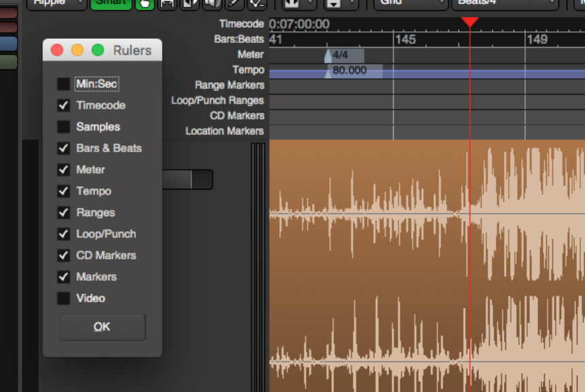Click the Range Markers ruler label
The image size is (585, 392).
pos(229,86)
